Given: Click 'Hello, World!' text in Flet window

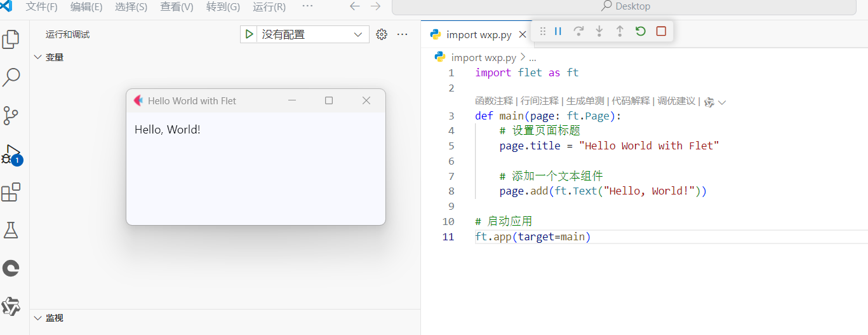Looking at the screenshot, I should 168,130.
